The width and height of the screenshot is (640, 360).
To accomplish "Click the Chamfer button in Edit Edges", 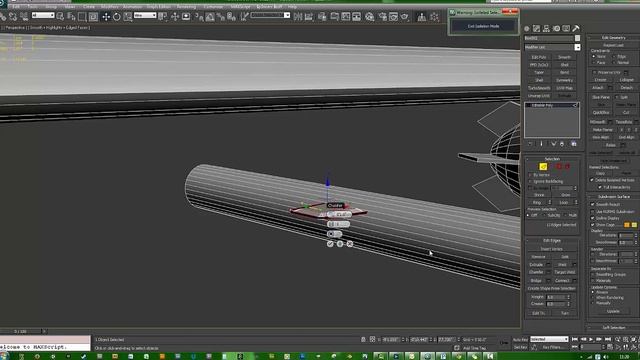I will click(x=536, y=272).
